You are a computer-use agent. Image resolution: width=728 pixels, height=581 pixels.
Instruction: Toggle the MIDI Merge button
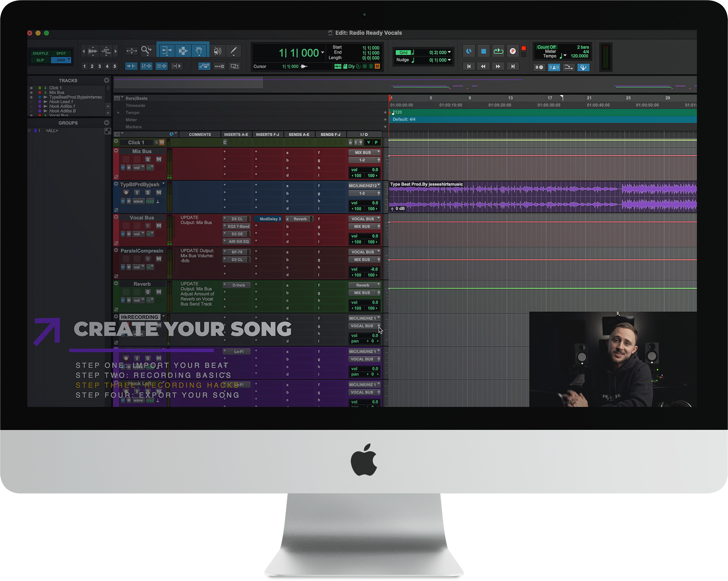click(568, 68)
